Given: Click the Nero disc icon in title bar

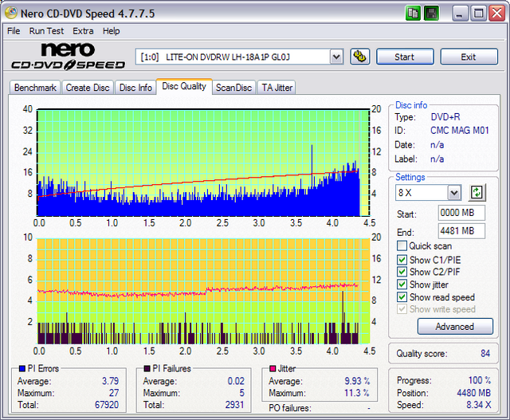Looking at the screenshot, I should point(11,13).
